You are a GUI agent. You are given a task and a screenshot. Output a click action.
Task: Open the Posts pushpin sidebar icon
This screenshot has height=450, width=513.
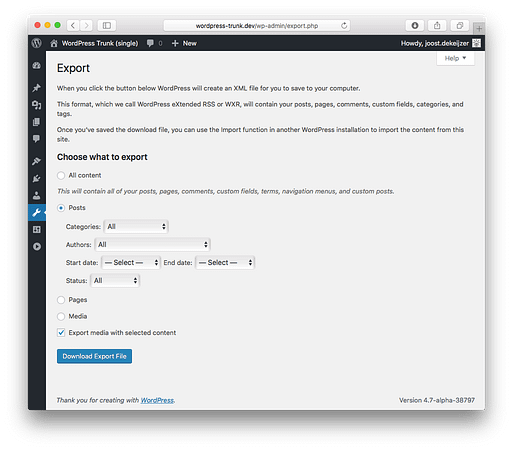(37, 88)
